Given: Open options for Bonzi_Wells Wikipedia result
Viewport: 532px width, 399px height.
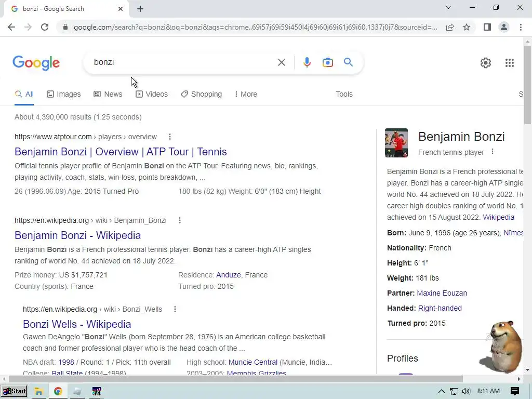Looking at the screenshot, I should coord(175,310).
